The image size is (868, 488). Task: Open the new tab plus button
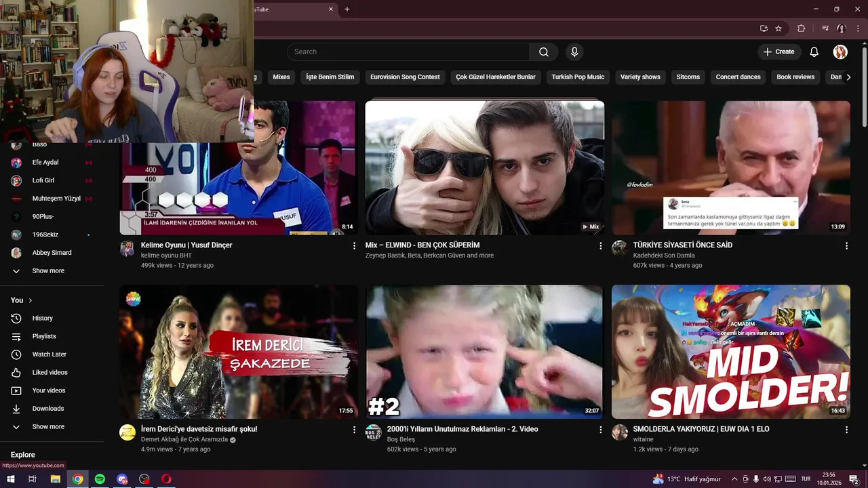(x=347, y=9)
